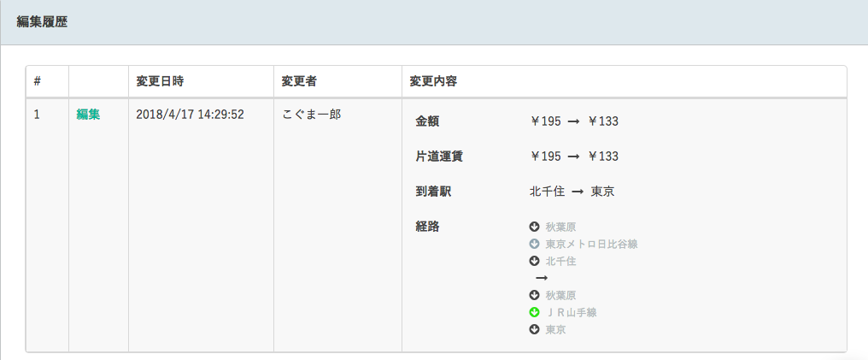Click the grey arrow icon beside 東京メトロ日比谷線
The width and height of the screenshot is (868, 360).
pos(534,244)
